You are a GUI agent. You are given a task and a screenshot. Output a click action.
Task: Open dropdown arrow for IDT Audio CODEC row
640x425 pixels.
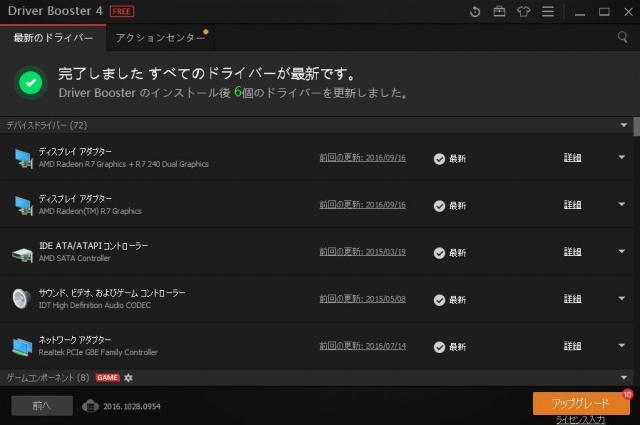[622, 298]
